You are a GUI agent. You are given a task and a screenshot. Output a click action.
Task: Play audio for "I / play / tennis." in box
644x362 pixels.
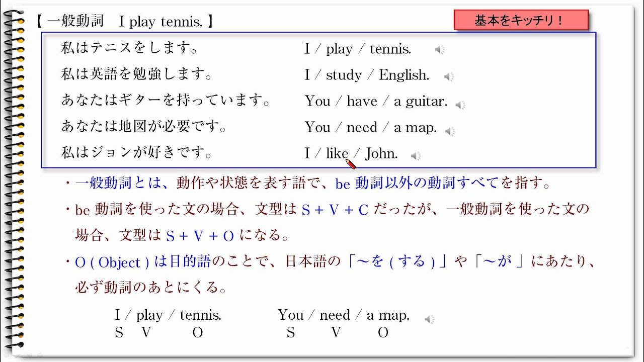pyautogui.click(x=440, y=49)
